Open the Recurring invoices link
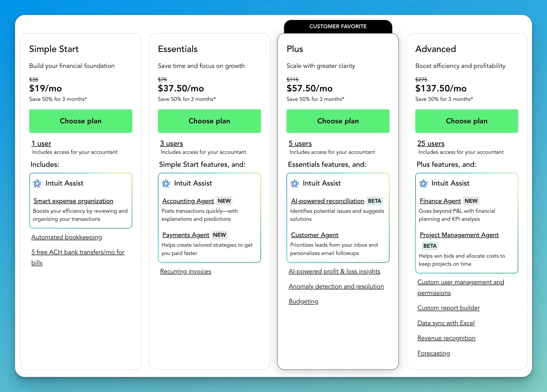 185,271
